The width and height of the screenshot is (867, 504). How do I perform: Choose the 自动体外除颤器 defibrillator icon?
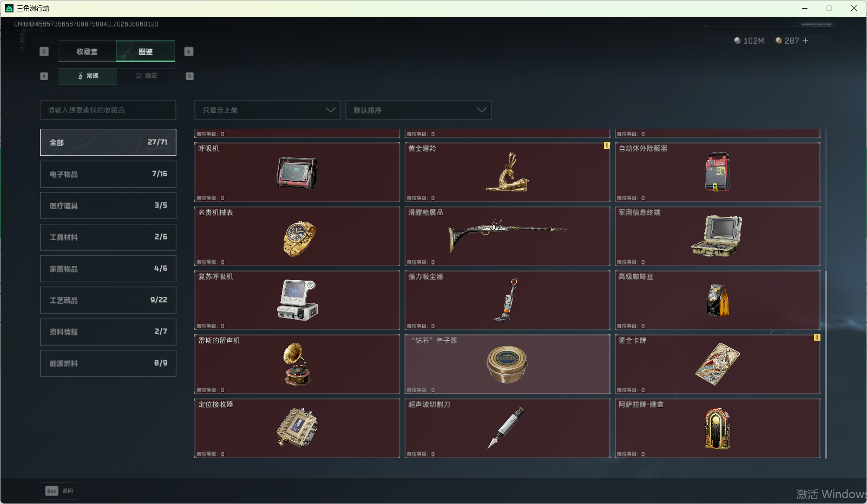(x=718, y=172)
